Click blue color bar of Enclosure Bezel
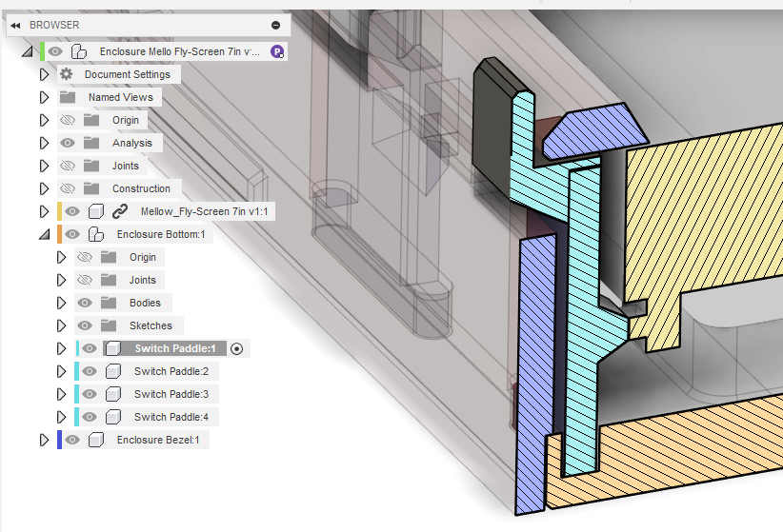783x532 pixels. (x=59, y=441)
